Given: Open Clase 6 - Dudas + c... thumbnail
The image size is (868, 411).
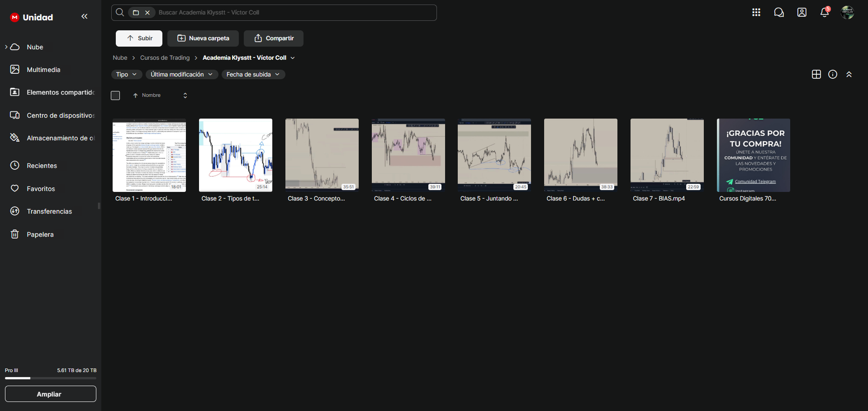Looking at the screenshot, I should 581,155.
